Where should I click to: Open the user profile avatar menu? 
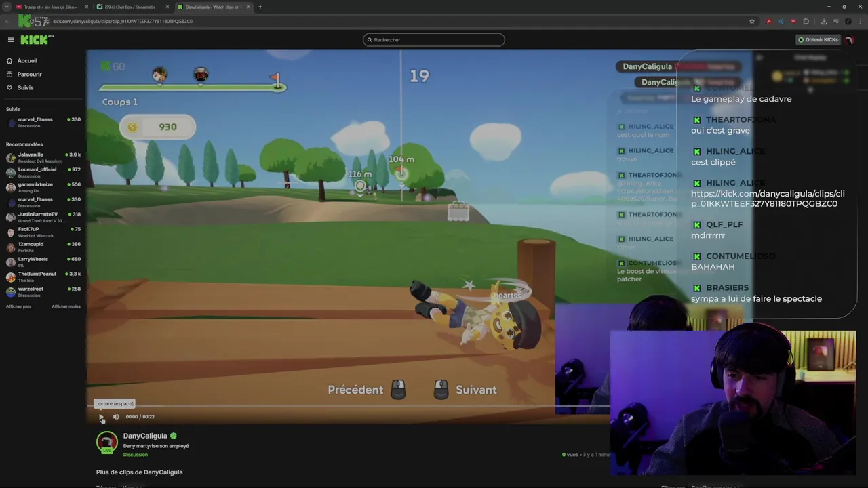(x=849, y=40)
